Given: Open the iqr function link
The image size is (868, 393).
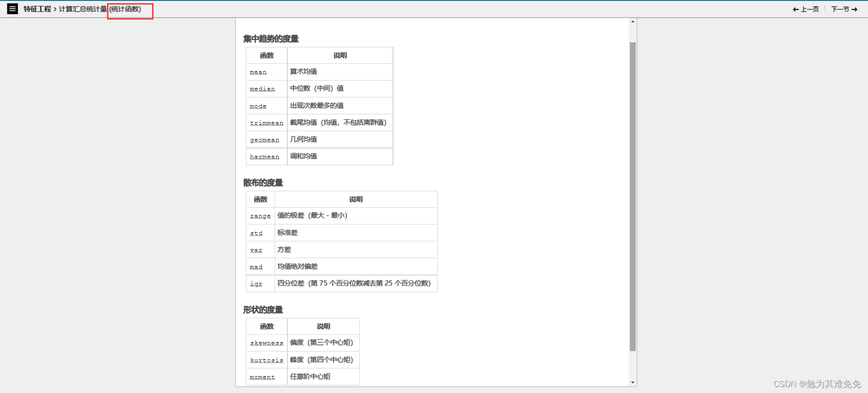Looking at the screenshot, I should click(x=256, y=284).
